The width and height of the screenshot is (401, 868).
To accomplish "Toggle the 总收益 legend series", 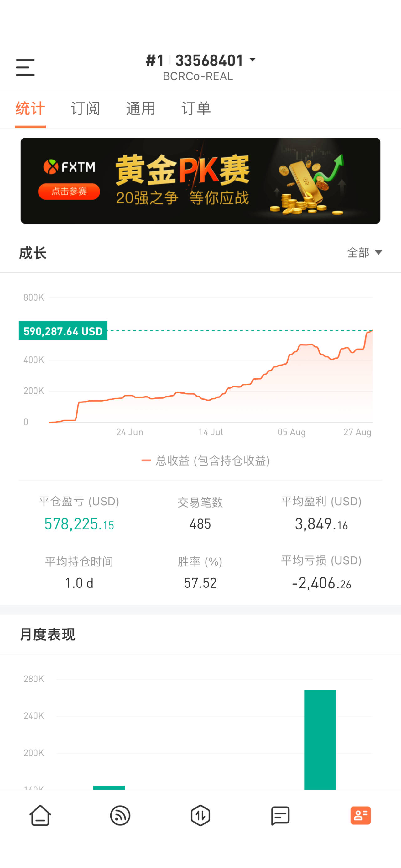I will point(206,460).
